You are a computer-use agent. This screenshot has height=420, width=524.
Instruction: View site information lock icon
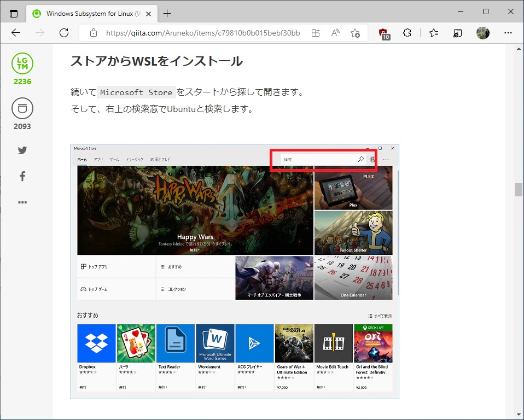pyautogui.click(x=94, y=33)
